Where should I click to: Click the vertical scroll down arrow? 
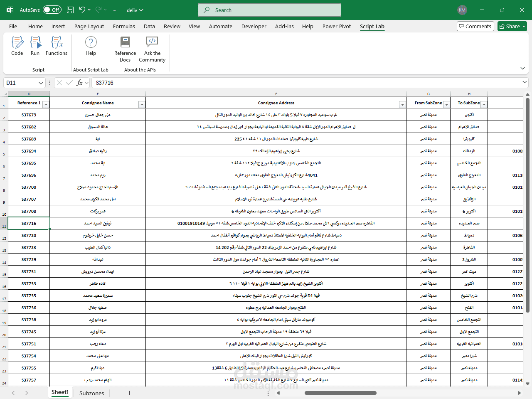coord(527,384)
